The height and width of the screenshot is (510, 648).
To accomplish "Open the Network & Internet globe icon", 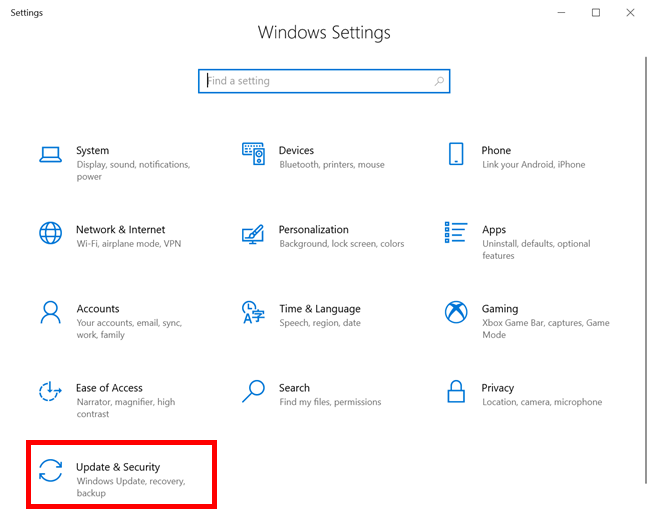I will tap(50, 233).
